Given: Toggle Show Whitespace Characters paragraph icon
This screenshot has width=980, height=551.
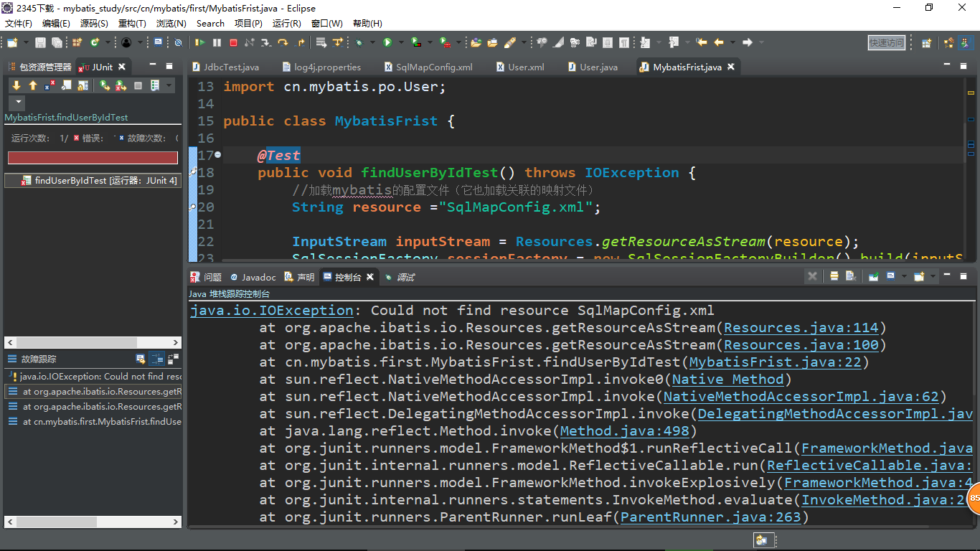Looking at the screenshot, I should point(623,42).
